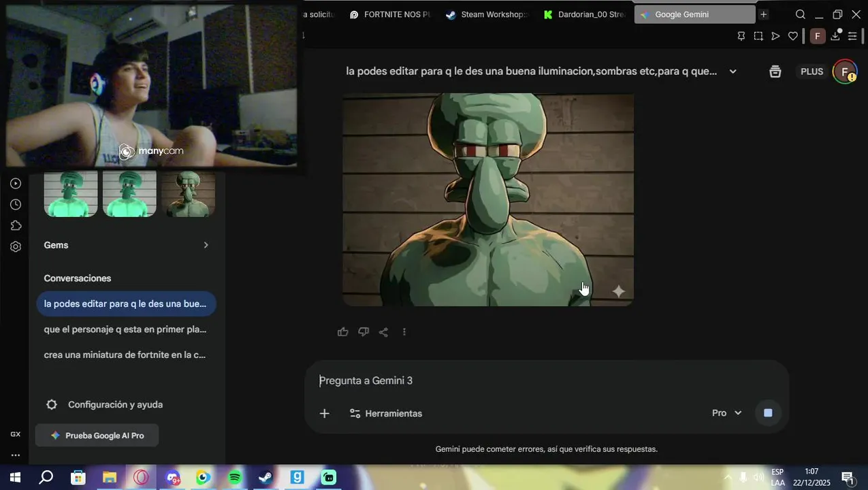Open the Windows notification center
The width and height of the screenshot is (868, 490).
[x=848, y=478]
